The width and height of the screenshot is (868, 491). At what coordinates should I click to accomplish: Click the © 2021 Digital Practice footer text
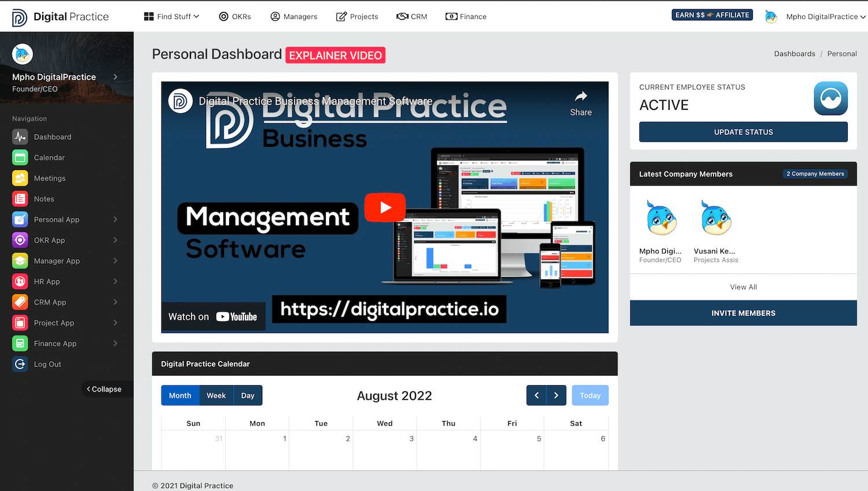coord(193,486)
